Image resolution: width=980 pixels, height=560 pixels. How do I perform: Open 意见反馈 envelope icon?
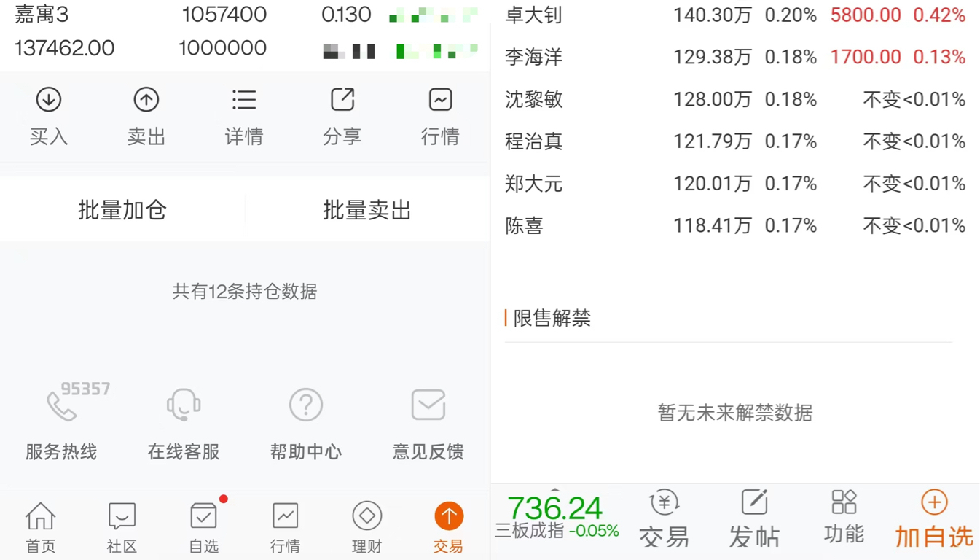[428, 405]
